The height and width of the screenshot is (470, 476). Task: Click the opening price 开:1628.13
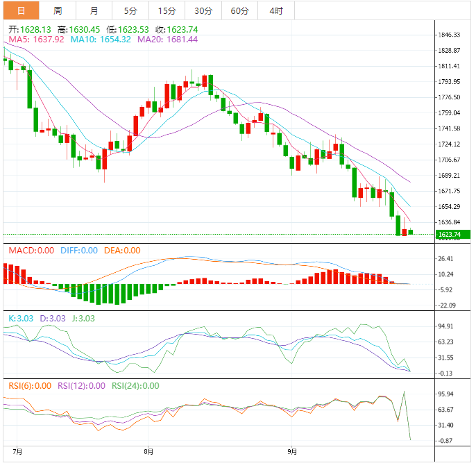point(30,29)
